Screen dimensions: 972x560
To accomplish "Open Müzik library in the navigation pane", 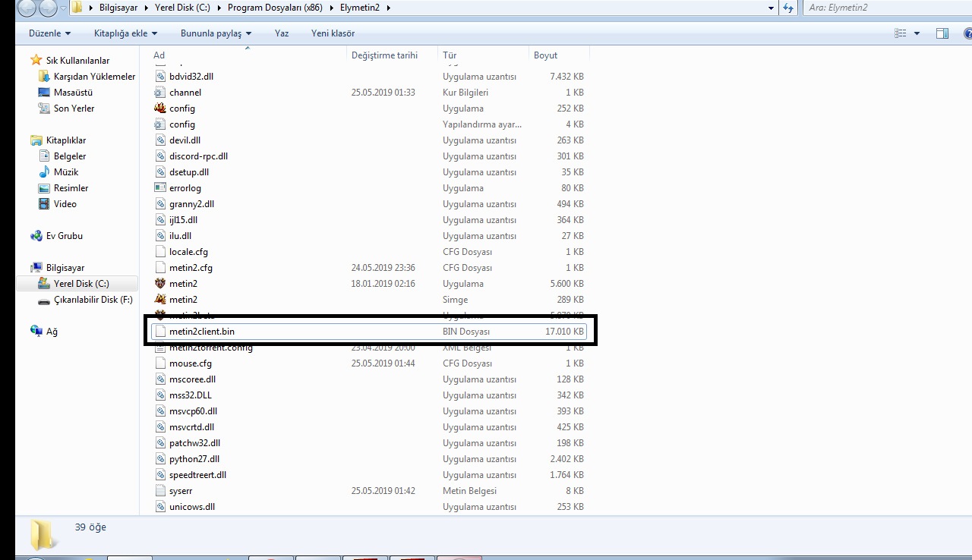I will tap(66, 172).
